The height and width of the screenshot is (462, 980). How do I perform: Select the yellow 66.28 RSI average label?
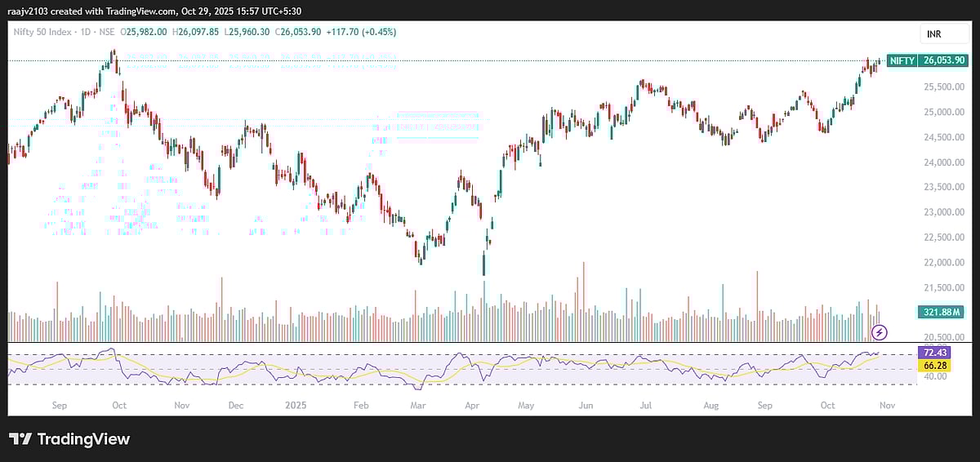(x=933, y=365)
